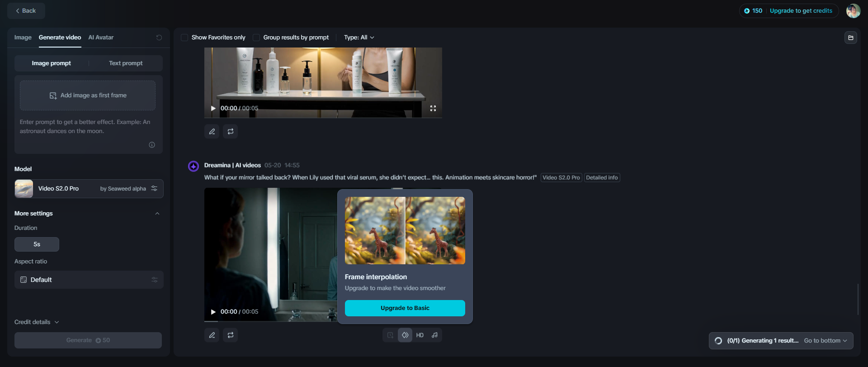
Task: Click the Video S2.0 Pro tag
Action: (561, 178)
